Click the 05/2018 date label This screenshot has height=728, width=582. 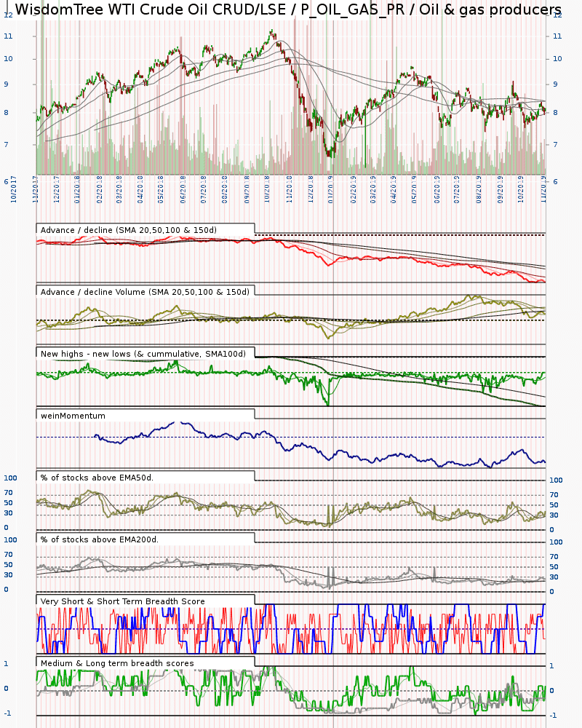[161, 189]
